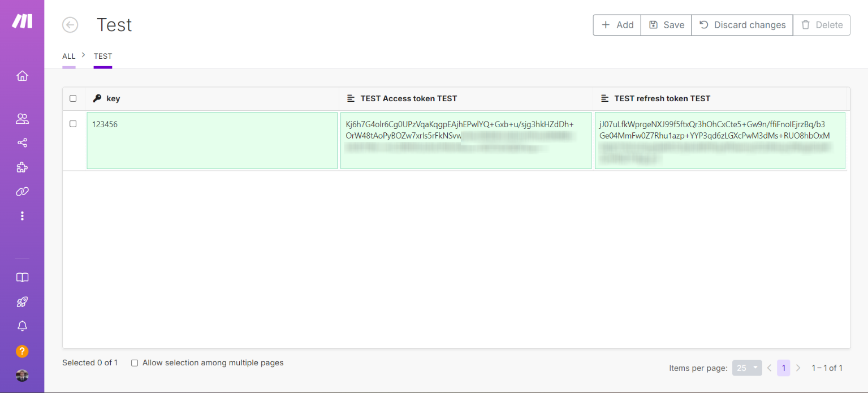
Task: Click the key icon in key column header
Action: pyautogui.click(x=97, y=98)
